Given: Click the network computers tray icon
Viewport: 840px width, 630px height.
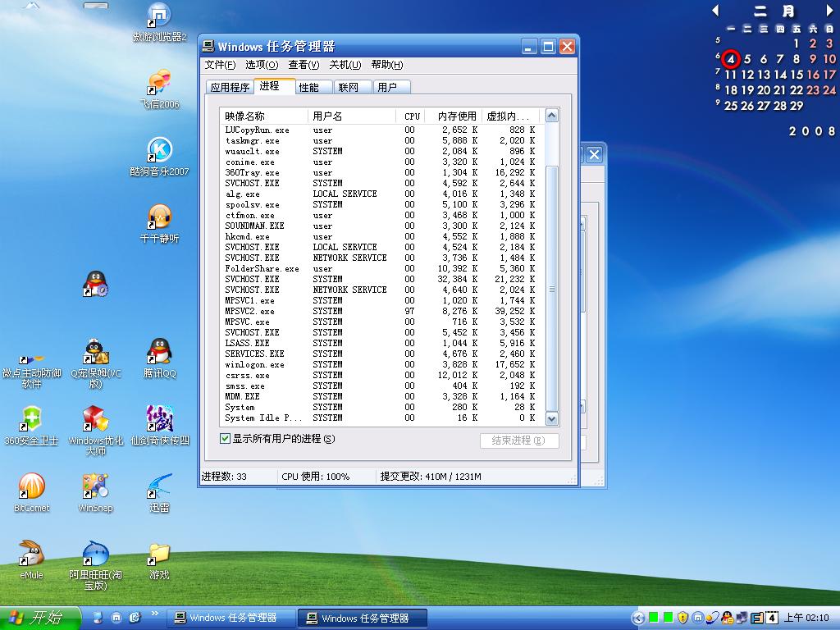Looking at the screenshot, I should pyautogui.click(x=742, y=618).
